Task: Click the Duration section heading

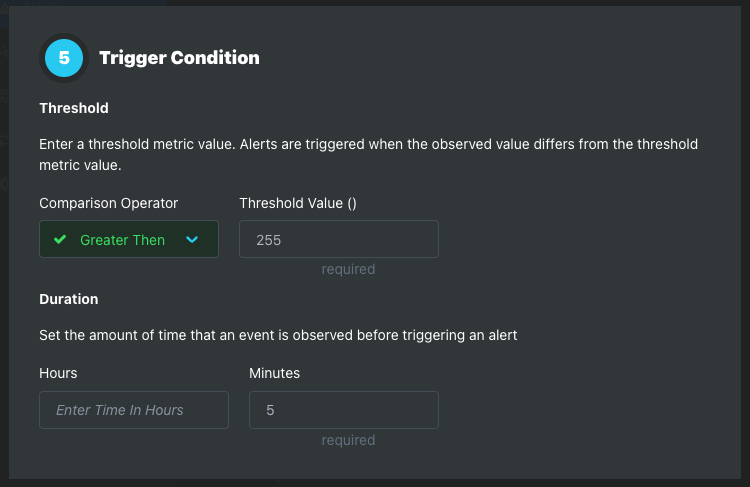Action: click(x=68, y=299)
